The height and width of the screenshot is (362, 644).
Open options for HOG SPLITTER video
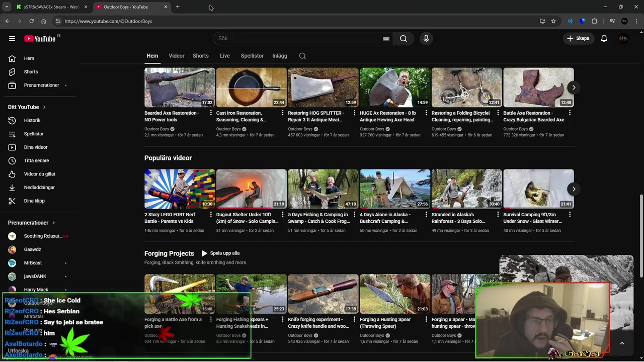pos(354,113)
